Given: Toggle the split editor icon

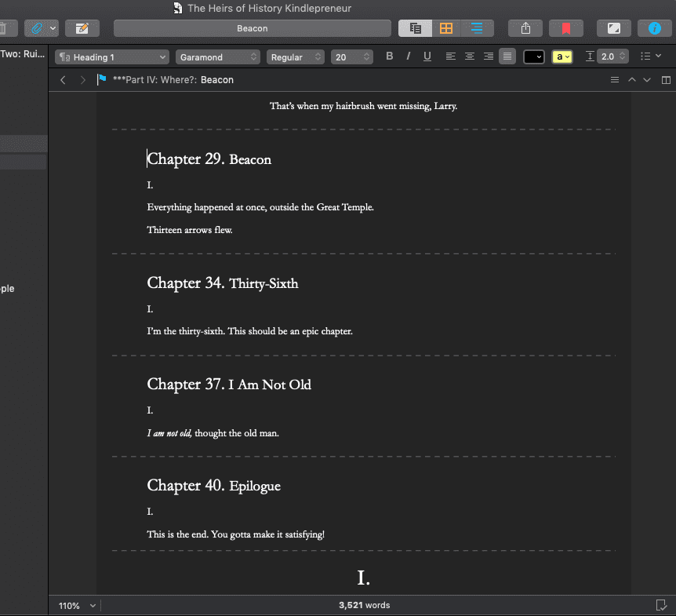Looking at the screenshot, I should (x=666, y=80).
